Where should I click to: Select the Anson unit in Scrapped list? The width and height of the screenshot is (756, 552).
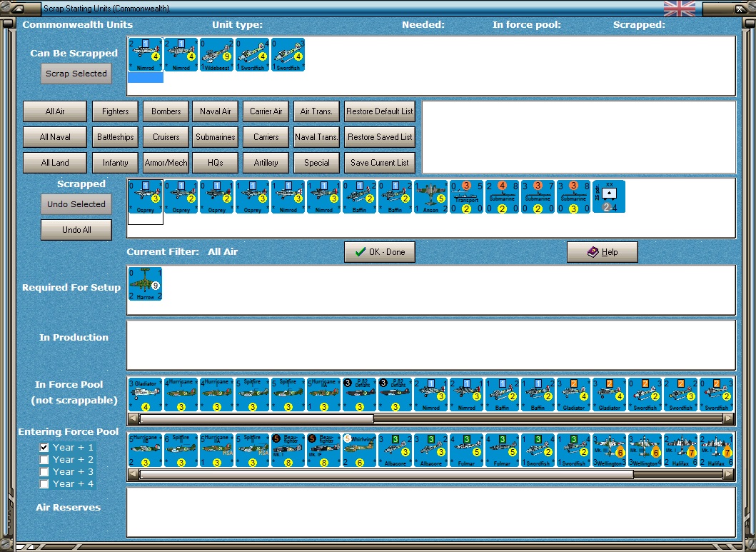[x=430, y=196]
